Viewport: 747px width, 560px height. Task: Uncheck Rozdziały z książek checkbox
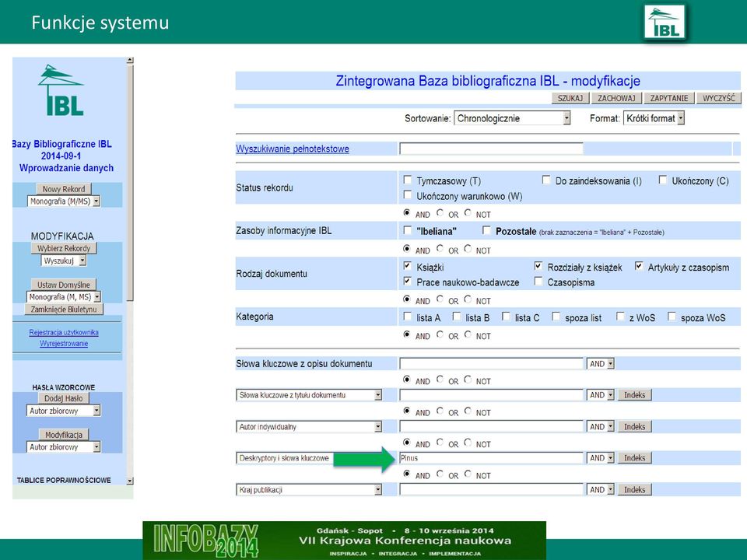tap(538, 266)
